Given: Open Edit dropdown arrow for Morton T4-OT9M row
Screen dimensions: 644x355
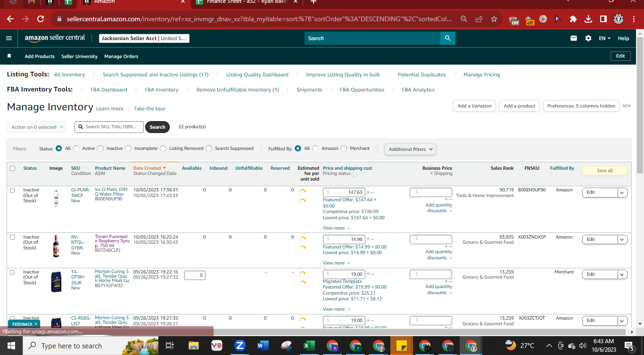Looking at the screenshot, I should point(622,274).
